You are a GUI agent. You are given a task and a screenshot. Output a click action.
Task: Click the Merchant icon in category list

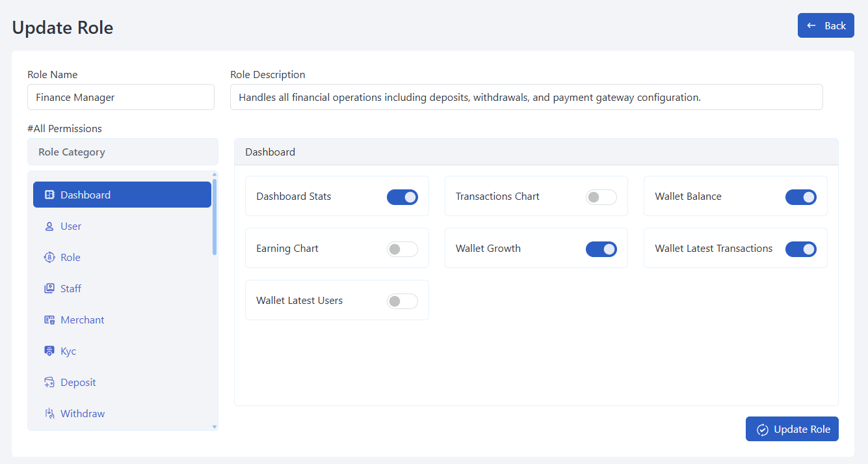(49, 320)
